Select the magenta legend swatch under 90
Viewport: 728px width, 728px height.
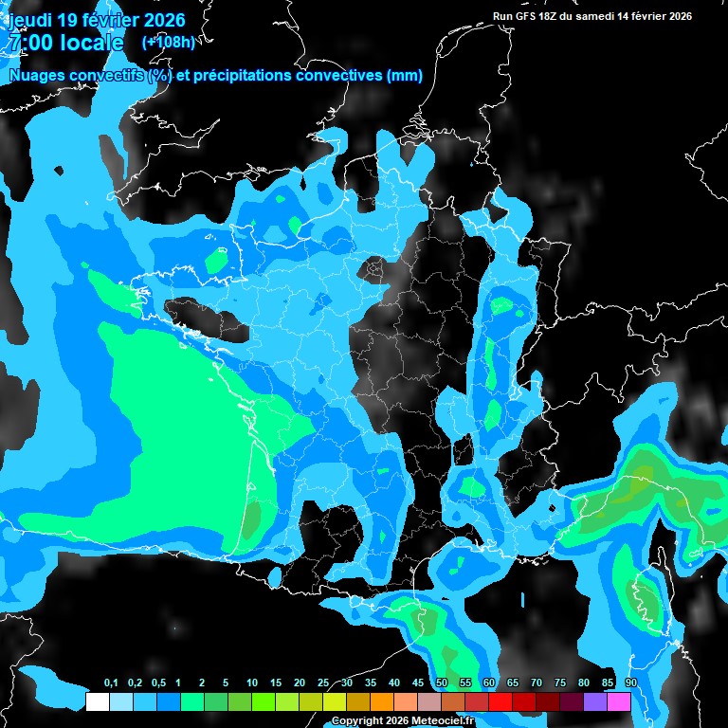[x=618, y=701]
